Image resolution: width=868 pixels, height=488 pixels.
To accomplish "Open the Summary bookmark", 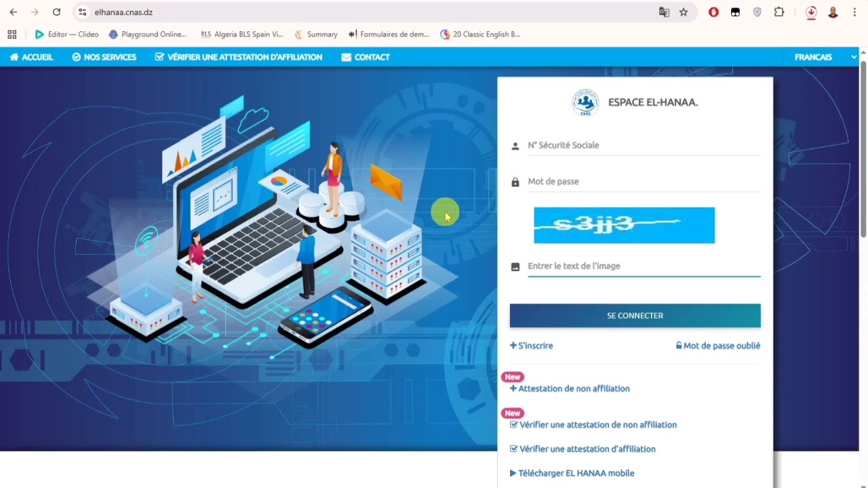I will pyautogui.click(x=315, y=35).
